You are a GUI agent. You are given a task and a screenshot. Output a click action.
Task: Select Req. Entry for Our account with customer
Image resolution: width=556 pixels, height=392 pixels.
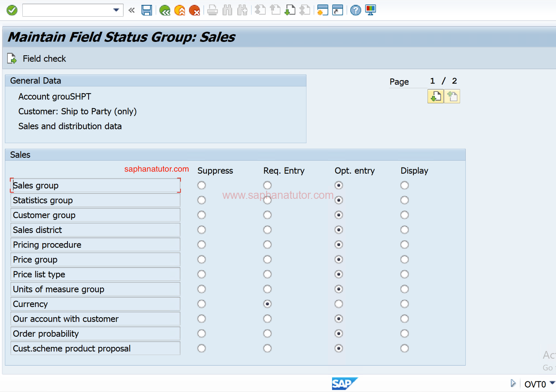pyautogui.click(x=267, y=319)
